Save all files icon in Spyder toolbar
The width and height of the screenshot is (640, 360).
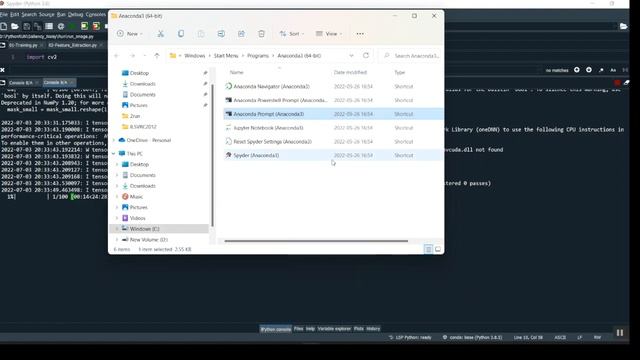point(38,26)
